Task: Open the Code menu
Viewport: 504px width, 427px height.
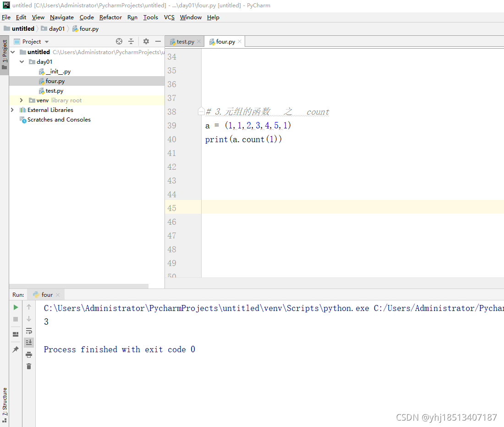Action: (87, 17)
